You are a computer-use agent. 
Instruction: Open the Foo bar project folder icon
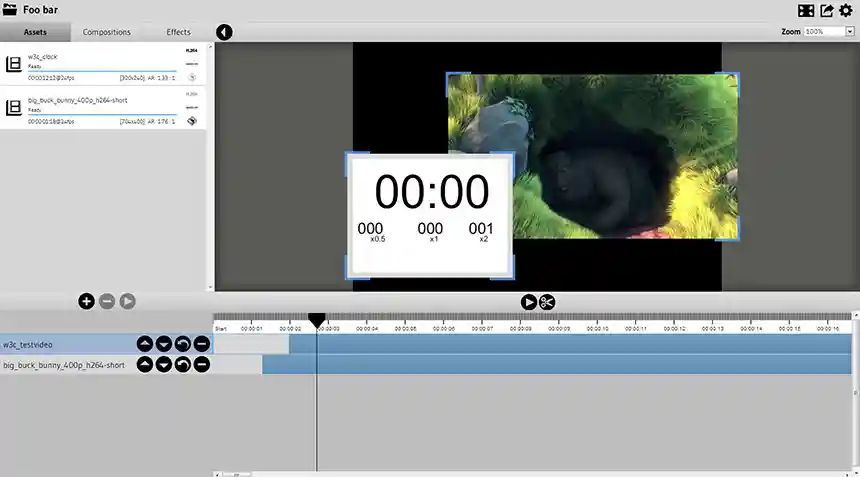pos(10,9)
